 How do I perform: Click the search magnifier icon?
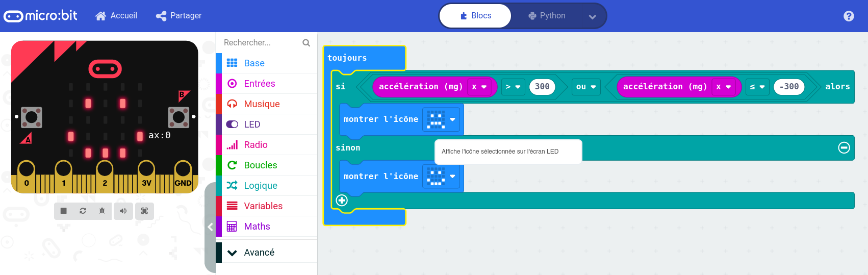click(x=307, y=43)
